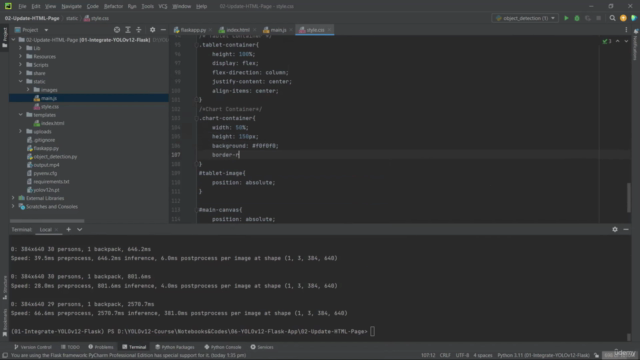Screen dimensions: 640x360
Task: Open TODO tool window
Action: (70, 347)
